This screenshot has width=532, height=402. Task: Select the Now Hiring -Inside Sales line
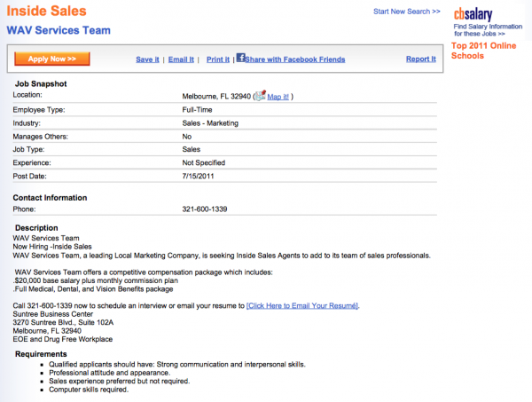(52, 247)
